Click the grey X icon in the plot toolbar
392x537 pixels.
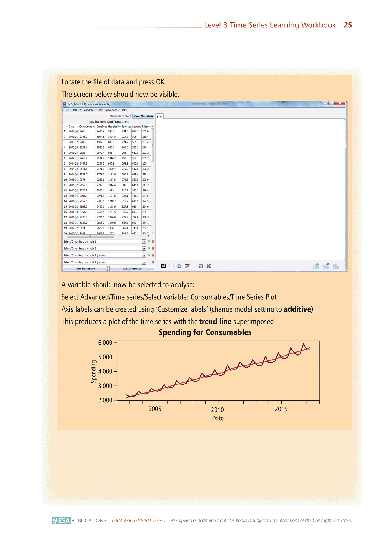(209, 266)
